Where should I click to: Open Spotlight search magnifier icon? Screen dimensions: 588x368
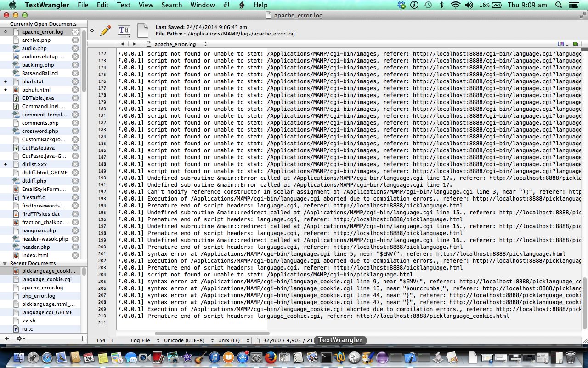point(559,5)
